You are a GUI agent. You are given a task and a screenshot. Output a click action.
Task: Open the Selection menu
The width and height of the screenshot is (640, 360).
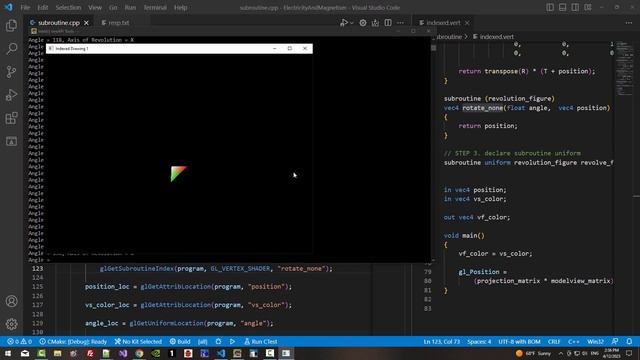point(68,7)
